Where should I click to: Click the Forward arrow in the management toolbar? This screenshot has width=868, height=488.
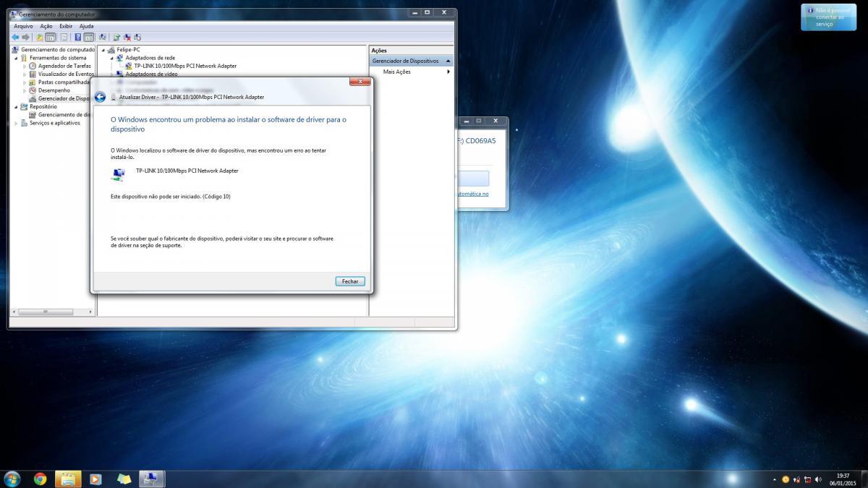[x=25, y=37]
